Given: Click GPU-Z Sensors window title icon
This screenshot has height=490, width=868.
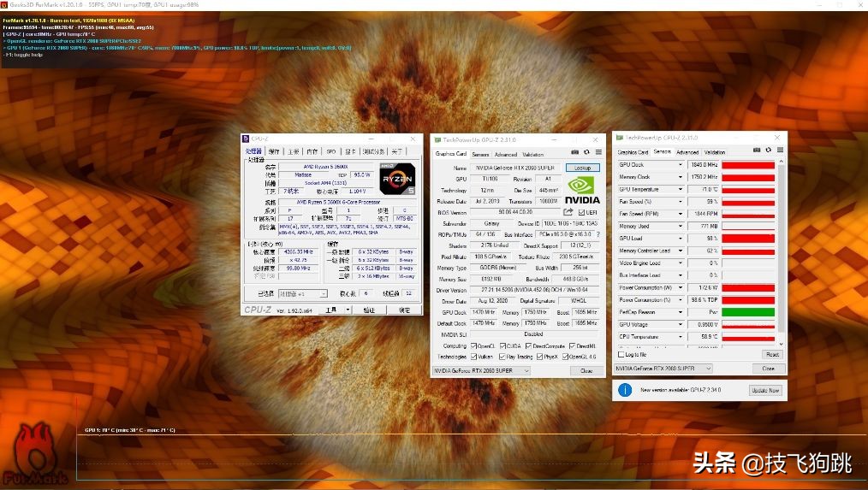Looking at the screenshot, I should [620, 138].
